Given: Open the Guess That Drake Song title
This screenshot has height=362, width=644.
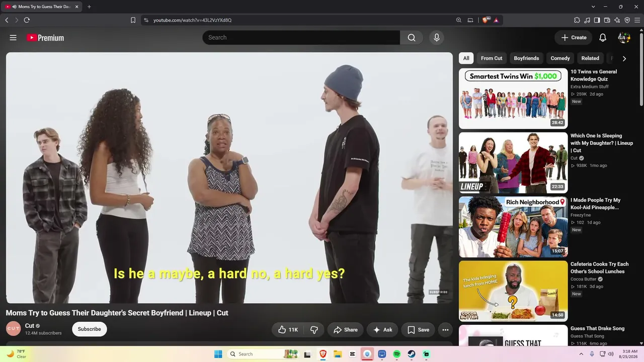Looking at the screenshot, I should pos(597,328).
